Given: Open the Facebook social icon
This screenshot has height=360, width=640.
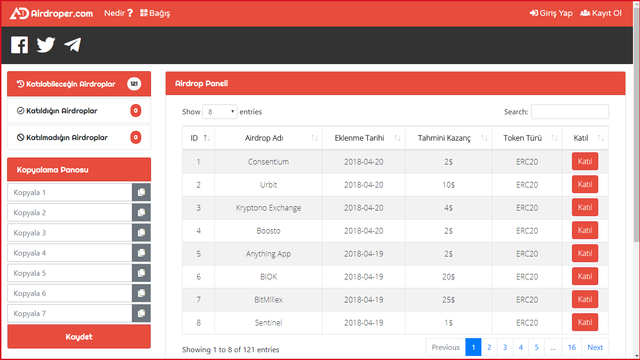Looking at the screenshot, I should [19, 45].
